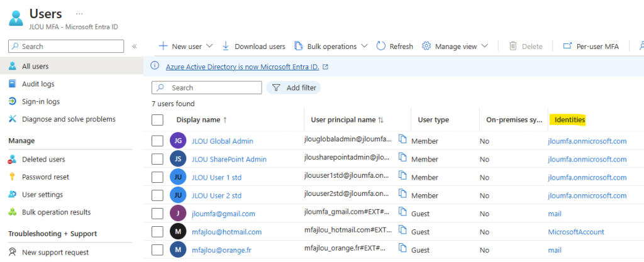Open JLOU User 1 std profile

click(x=216, y=177)
